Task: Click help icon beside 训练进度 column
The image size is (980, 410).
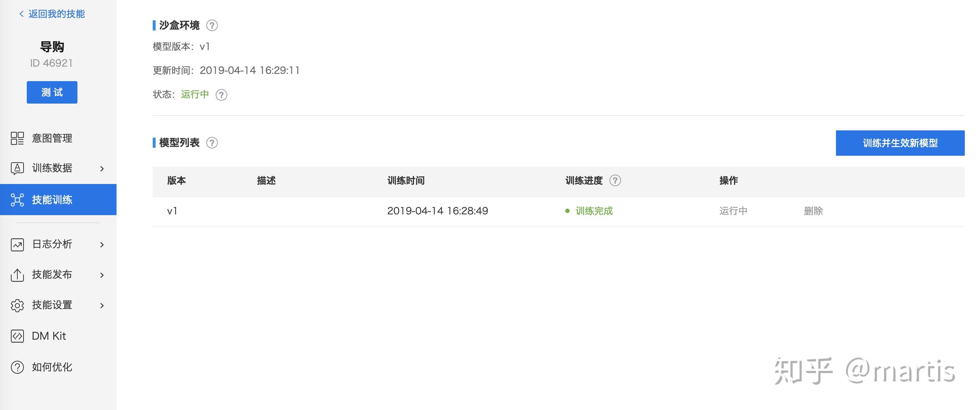Action: 615,180
